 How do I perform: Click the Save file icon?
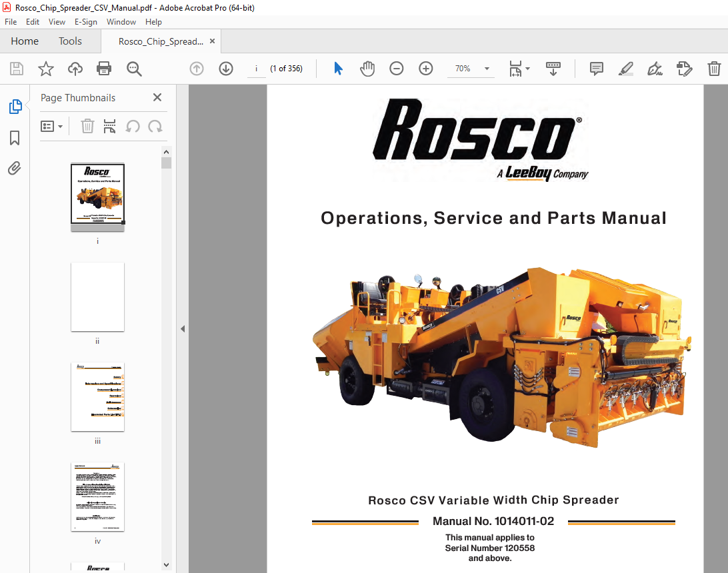click(17, 69)
